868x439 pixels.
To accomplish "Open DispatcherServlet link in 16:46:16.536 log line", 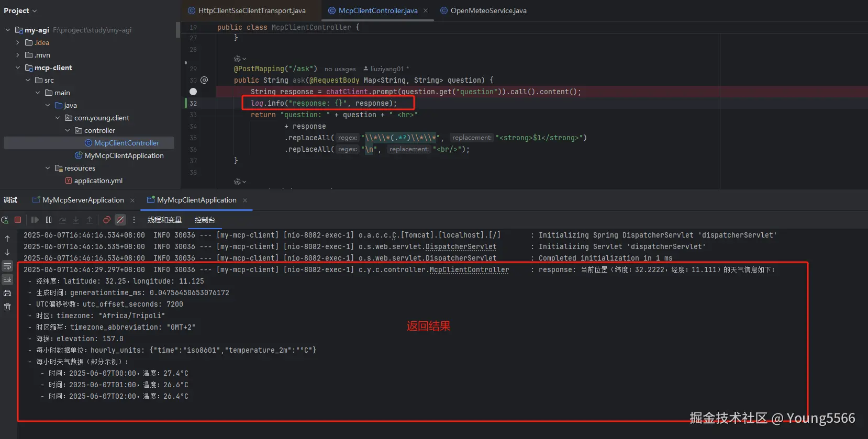I will click(x=461, y=258).
